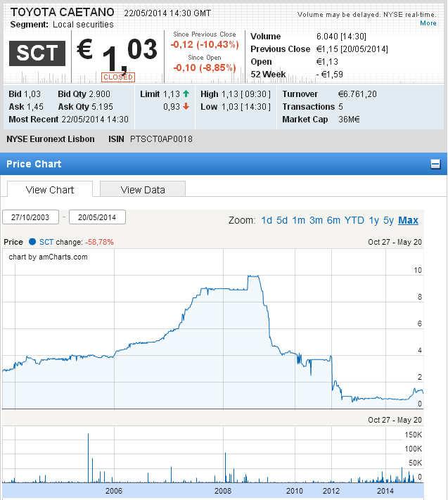Click the green upper limit arrow
Screen dimensions: 448x500
(x=186, y=94)
